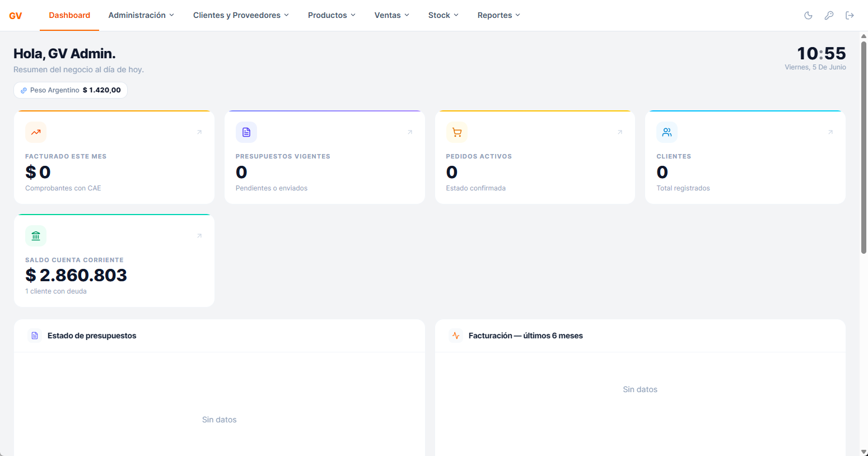The image size is (868, 456).
Task: Open Presupuestos Vigentes via its arrow icon
Action: 410,132
